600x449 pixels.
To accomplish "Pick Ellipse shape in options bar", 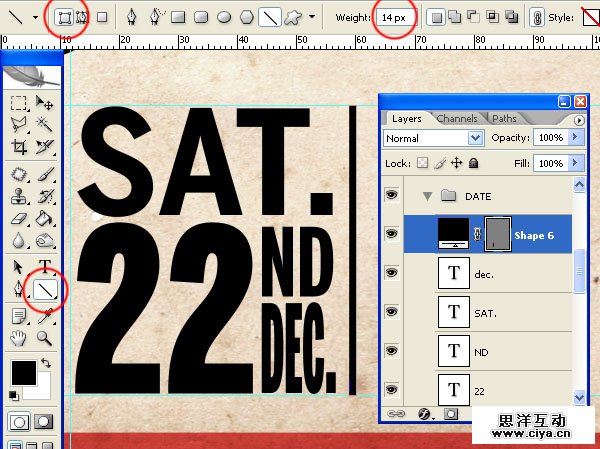I will click(x=224, y=17).
